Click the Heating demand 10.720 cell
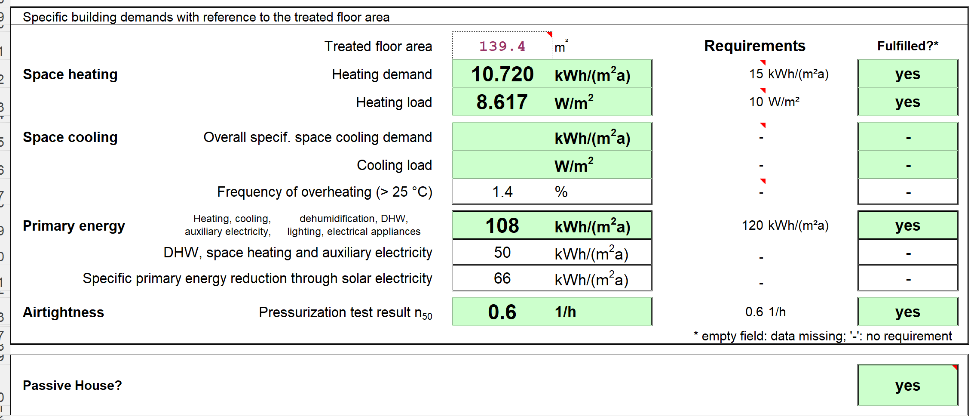 pos(552,74)
